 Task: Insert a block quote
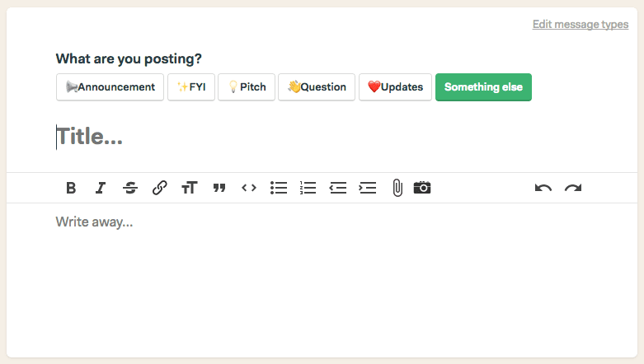click(x=219, y=188)
